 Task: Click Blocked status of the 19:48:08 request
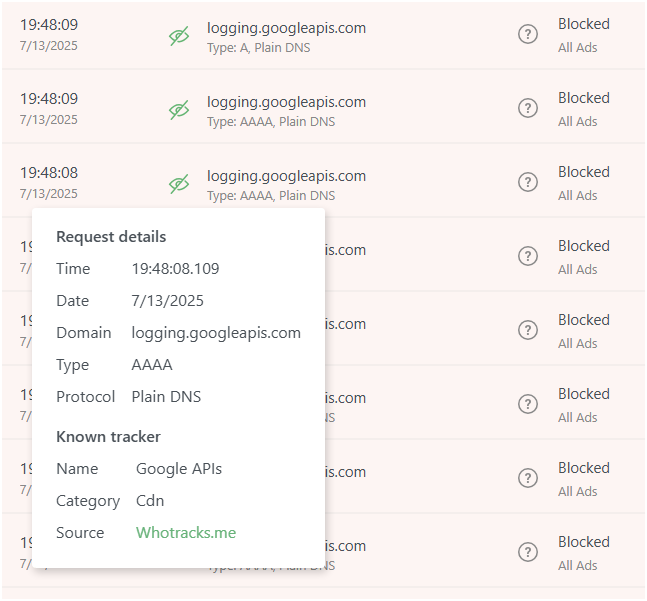click(x=583, y=172)
